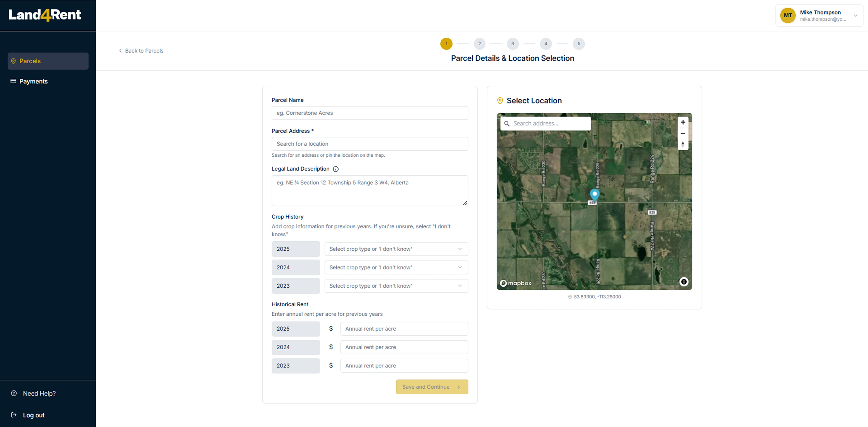This screenshot has height=427, width=868.
Task: Click Save and Continue button
Action: pos(432,387)
